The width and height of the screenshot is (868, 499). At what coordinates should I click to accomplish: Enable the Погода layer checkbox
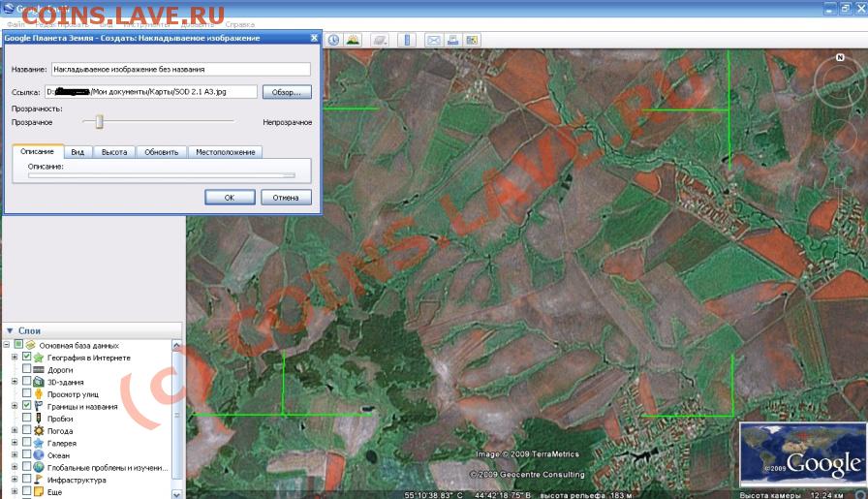[x=26, y=430]
